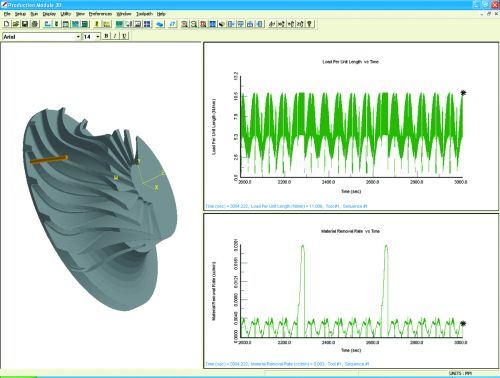Expand the font size 14 dropdown

(x=98, y=36)
